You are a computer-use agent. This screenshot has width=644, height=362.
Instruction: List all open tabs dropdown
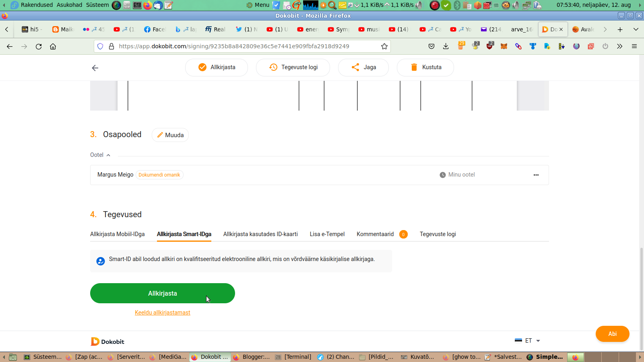(x=636, y=29)
